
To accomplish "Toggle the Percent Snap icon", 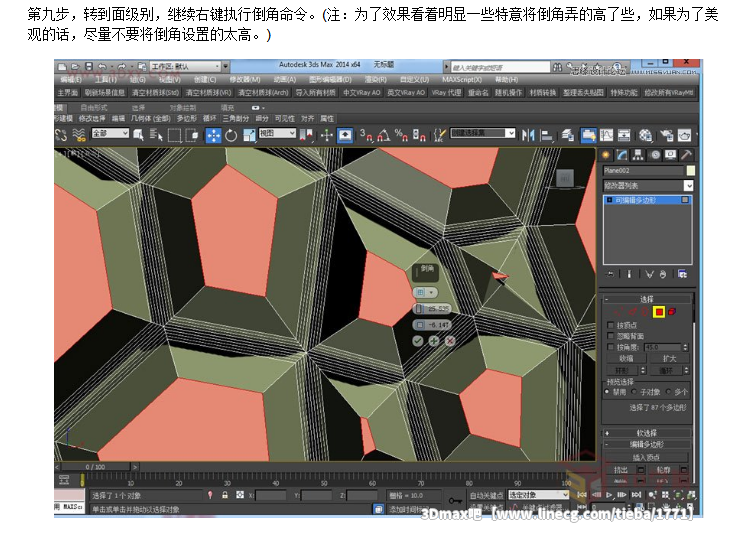I will click(401, 135).
